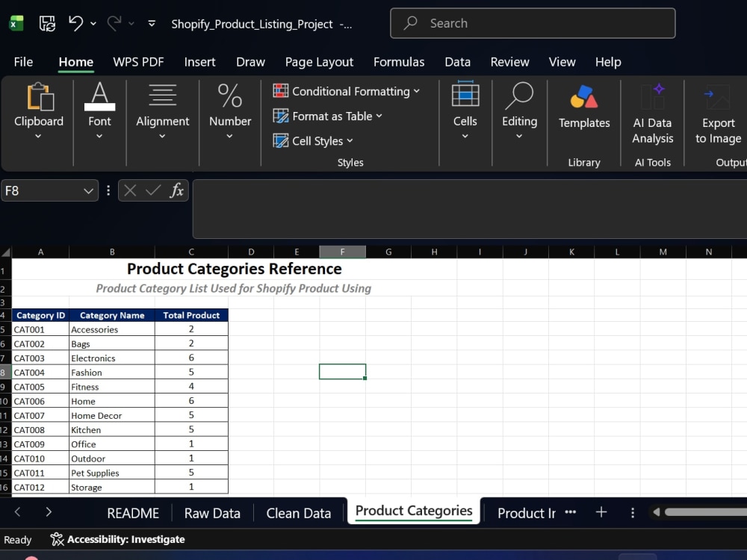The height and width of the screenshot is (560, 747).
Task: Select column A header
Action: point(40,252)
